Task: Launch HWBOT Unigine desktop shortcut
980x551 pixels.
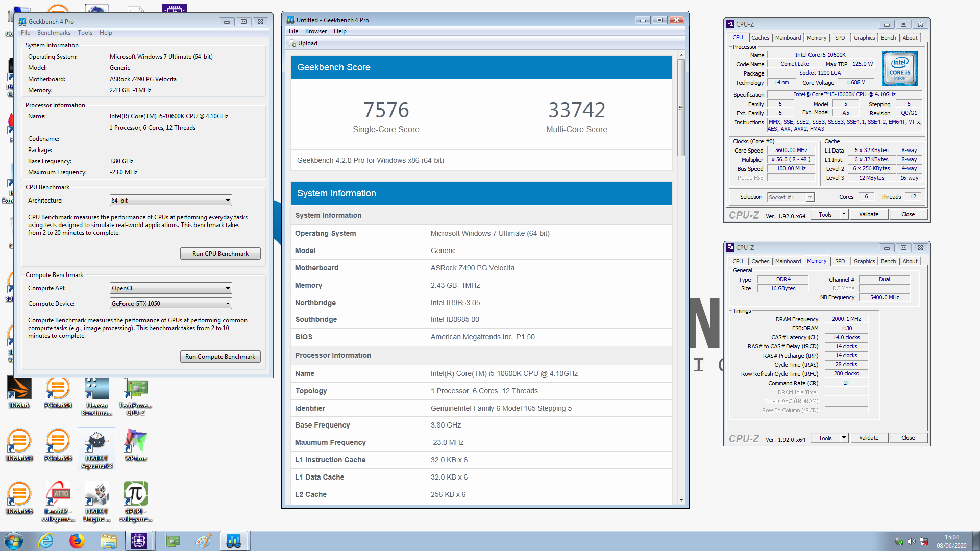Action: pos(96,502)
